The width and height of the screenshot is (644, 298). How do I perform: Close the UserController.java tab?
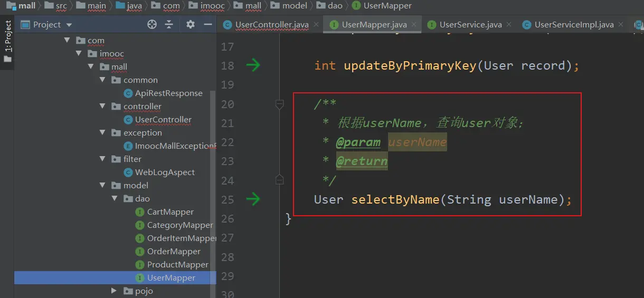click(x=316, y=24)
